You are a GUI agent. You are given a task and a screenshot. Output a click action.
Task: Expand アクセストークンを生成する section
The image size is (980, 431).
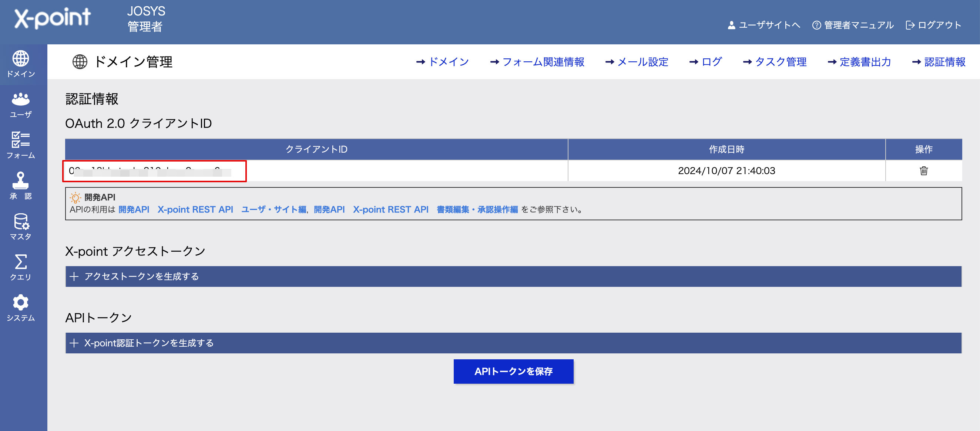pyautogui.click(x=513, y=276)
